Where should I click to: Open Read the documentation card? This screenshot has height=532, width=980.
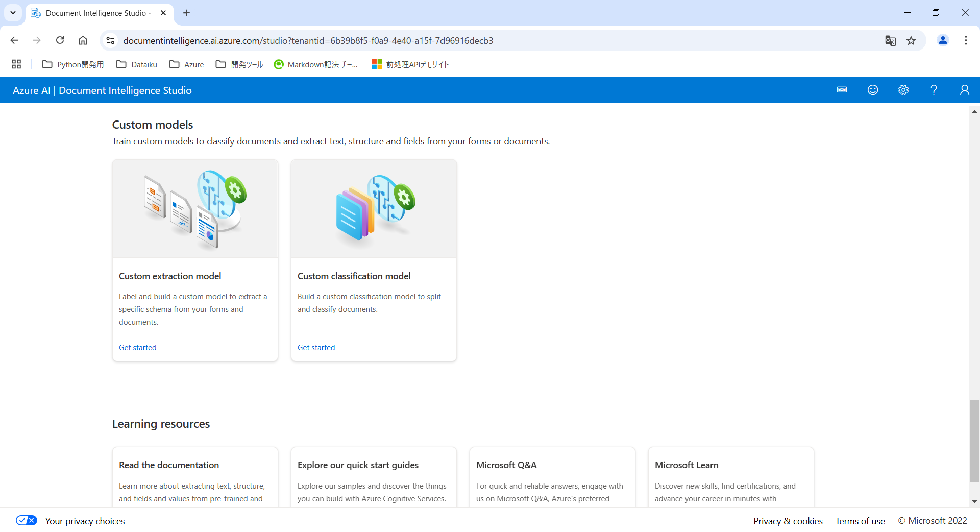pyautogui.click(x=195, y=477)
